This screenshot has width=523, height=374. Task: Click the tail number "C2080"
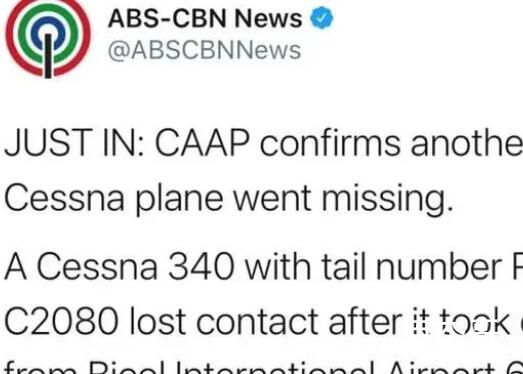coord(61,322)
